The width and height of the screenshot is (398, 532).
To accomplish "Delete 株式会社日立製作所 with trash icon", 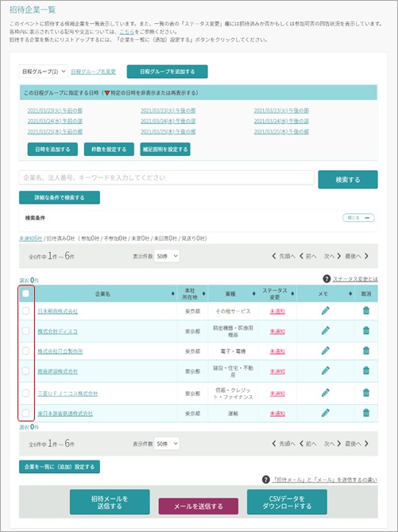I will pyautogui.click(x=366, y=351).
